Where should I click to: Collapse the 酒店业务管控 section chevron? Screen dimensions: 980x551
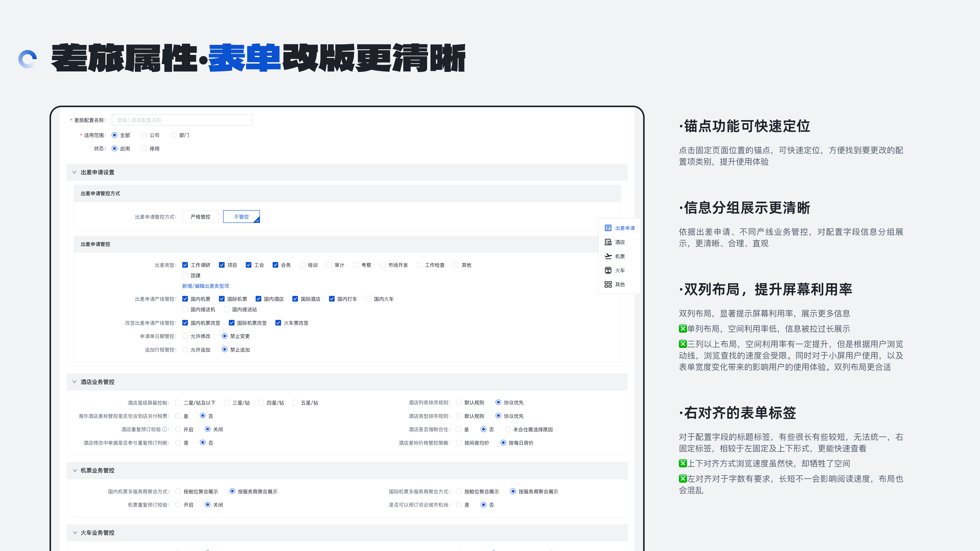75,382
